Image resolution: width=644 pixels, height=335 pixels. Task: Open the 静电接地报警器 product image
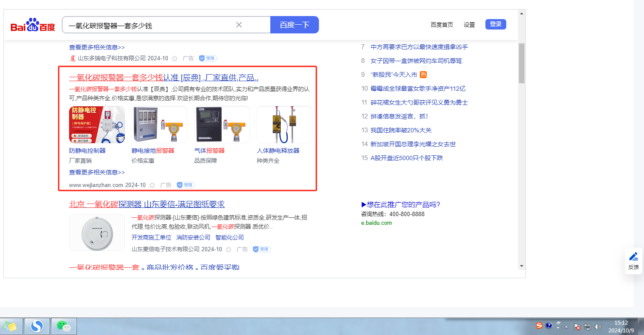coord(159,125)
